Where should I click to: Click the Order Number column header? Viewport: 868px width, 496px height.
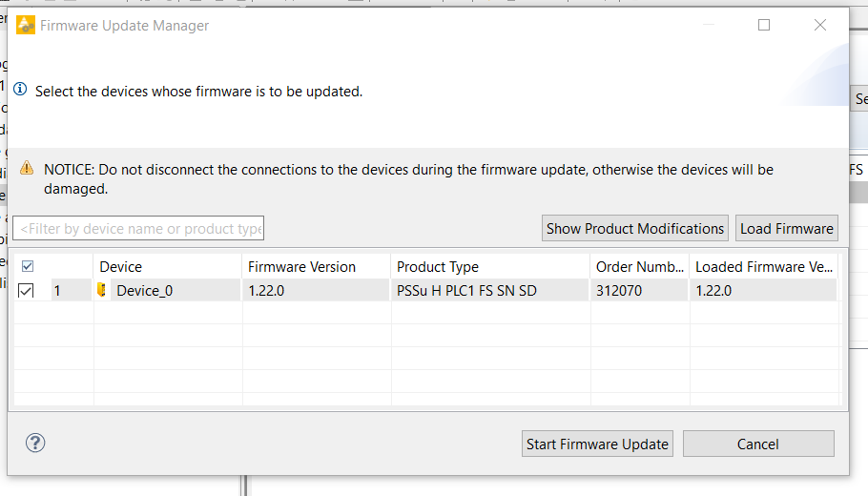640,267
